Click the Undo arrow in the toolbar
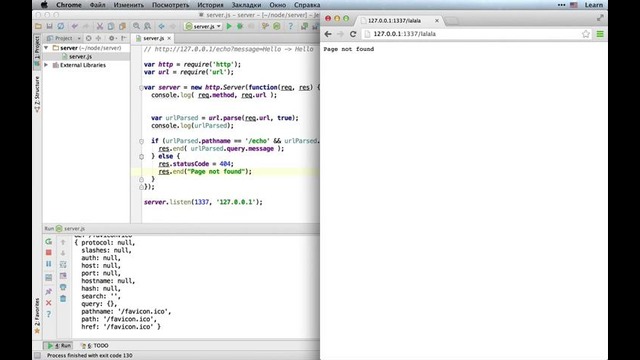The height and width of the screenshot is (360, 640). (x=74, y=26)
